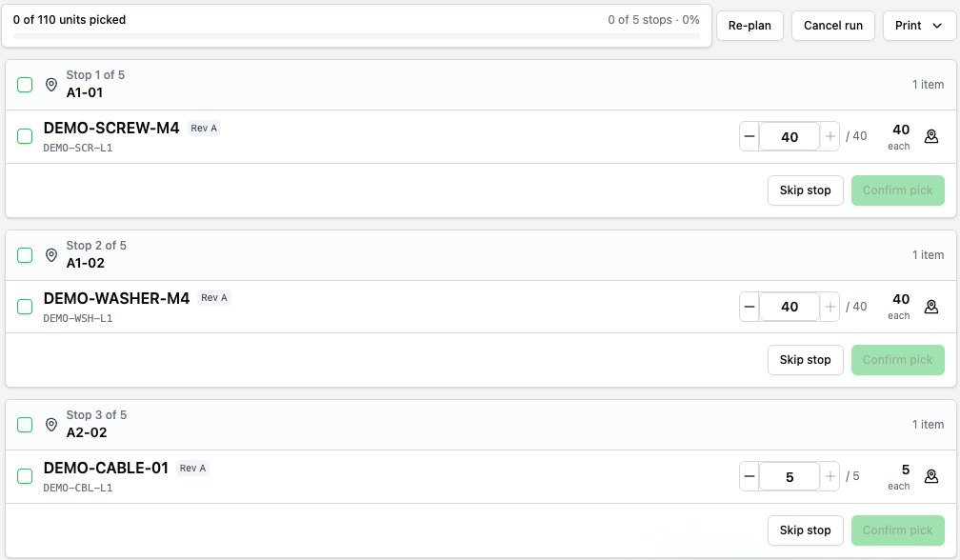Viewport: 960px width, 560px height.
Task: Check the Stop 3 of 5 A2-02 checkbox
Action: pos(25,424)
